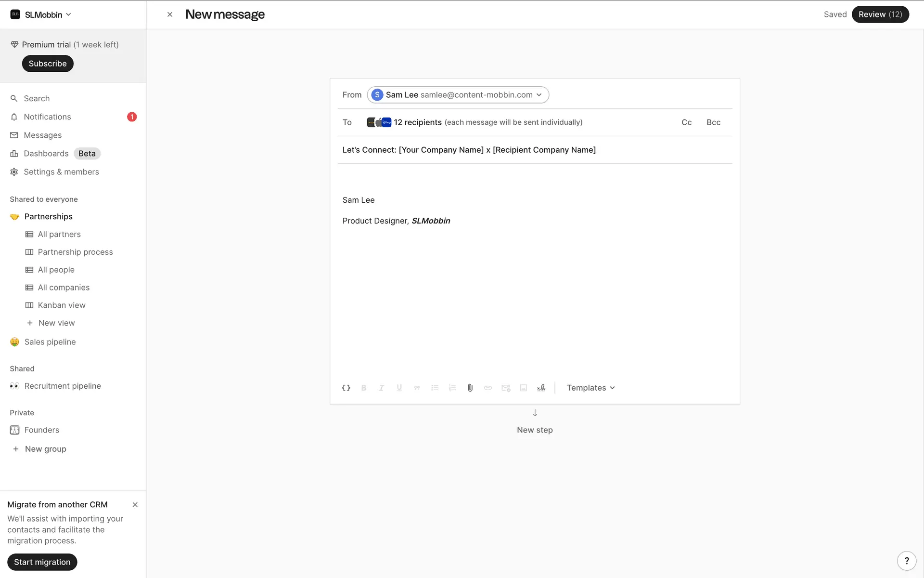
Task: Insert a variable using the curly braces icon
Action: [346, 388]
